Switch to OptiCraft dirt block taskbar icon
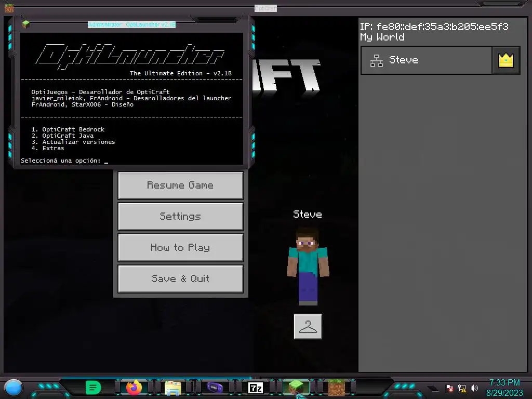This screenshot has height=399, width=532. pyautogui.click(x=337, y=388)
